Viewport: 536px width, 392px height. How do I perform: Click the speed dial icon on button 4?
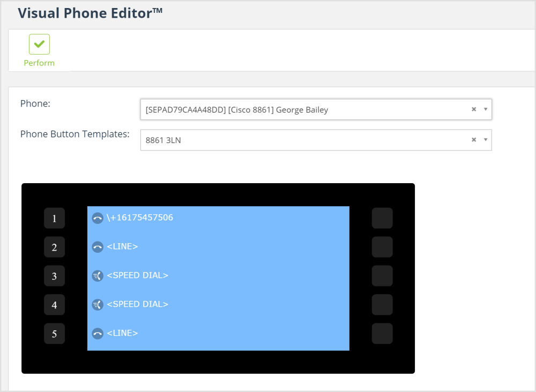pos(97,304)
